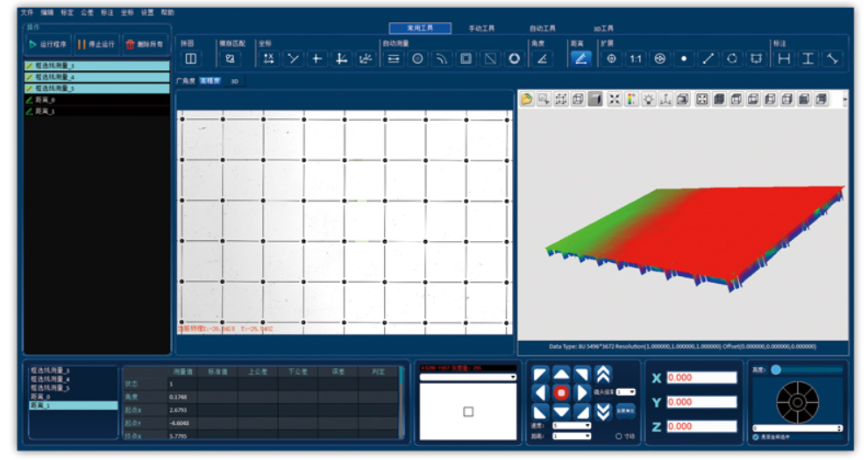
Task: Select the highlighted 距离 distance tool
Action: tap(580, 59)
